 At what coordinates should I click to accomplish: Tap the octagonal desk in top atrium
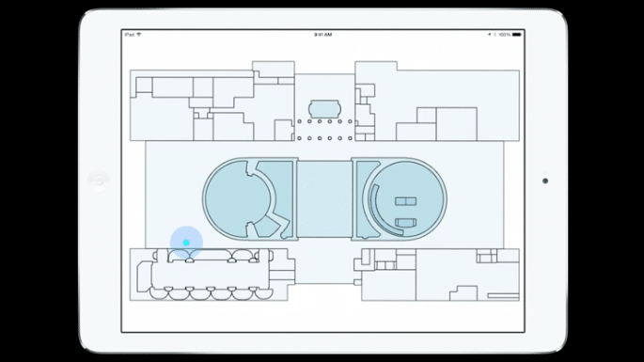[x=324, y=109]
